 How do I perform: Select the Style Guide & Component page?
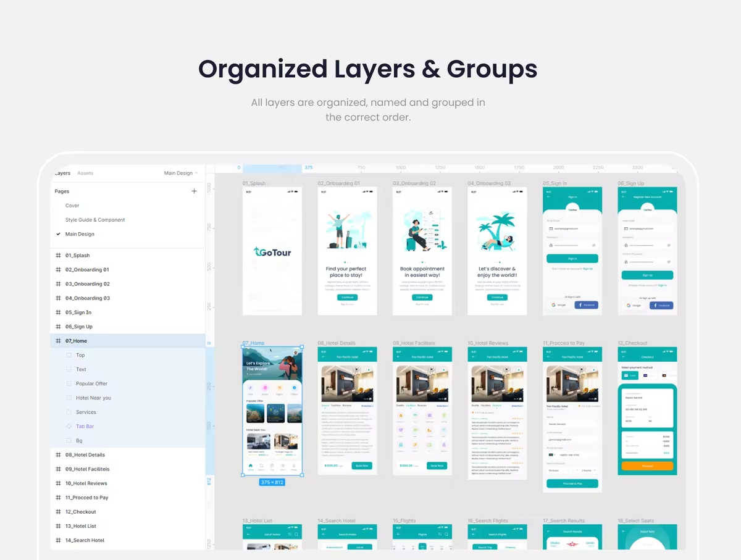pyautogui.click(x=95, y=220)
